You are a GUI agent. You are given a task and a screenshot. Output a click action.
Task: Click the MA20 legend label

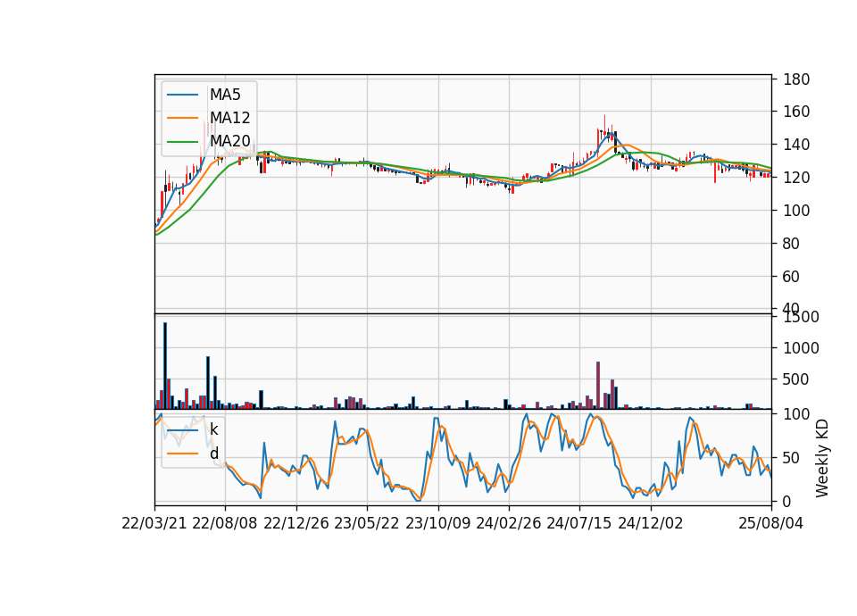click(229, 142)
